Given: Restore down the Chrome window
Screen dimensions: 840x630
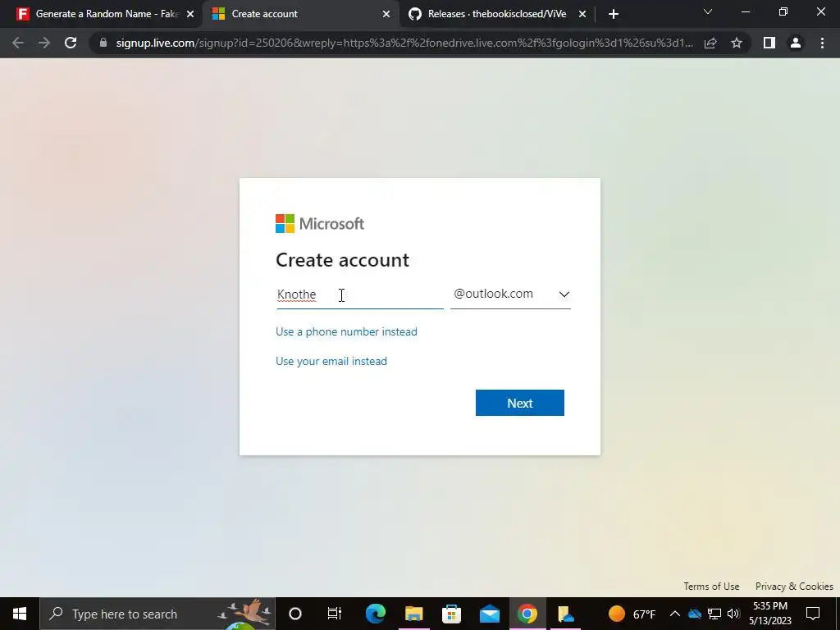Looking at the screenshot, I should (x=783, y=11).
